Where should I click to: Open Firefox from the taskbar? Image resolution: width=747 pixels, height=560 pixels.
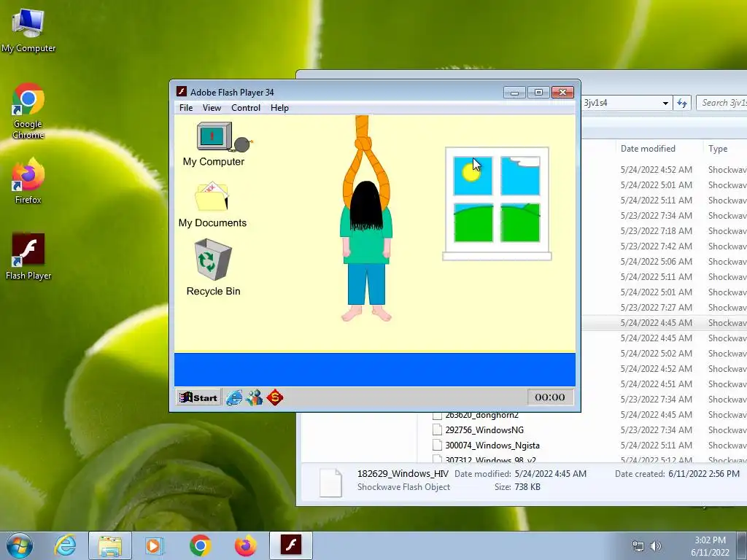tap(245, 545)
